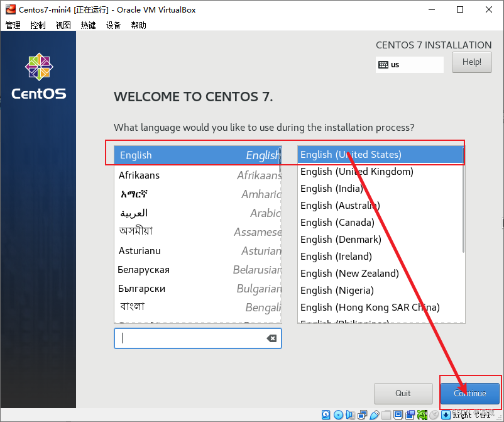Select English (United States) locale
Viewport: 504px width, 422px height.
click(380, 154)
